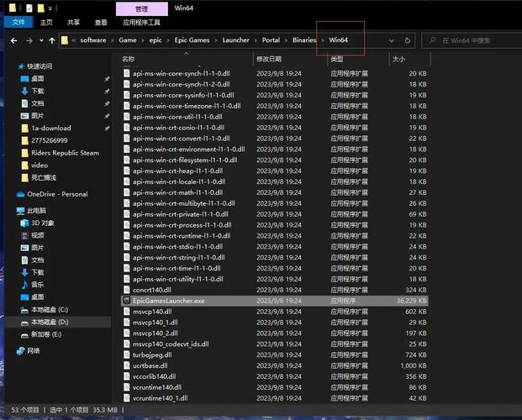
Task: Select the 管理 contextual tab
Action: click(x=142, y=9)
